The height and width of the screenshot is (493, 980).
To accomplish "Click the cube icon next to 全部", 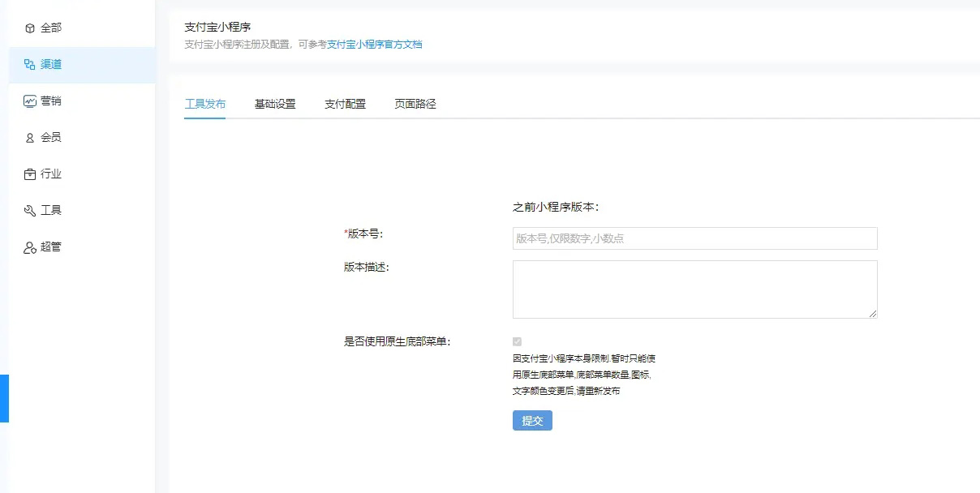I will 30,28.
